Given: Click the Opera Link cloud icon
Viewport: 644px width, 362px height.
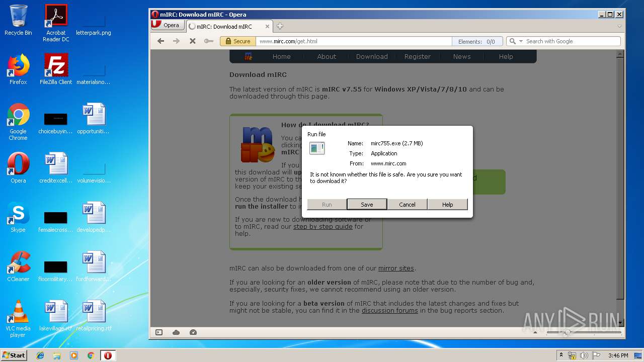Looking at the screenshot, I should pyautogui.click(x=176, y=332).
